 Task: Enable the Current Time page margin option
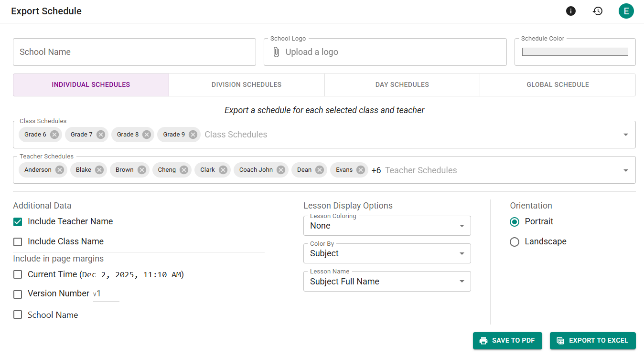[x=18, y=274]
